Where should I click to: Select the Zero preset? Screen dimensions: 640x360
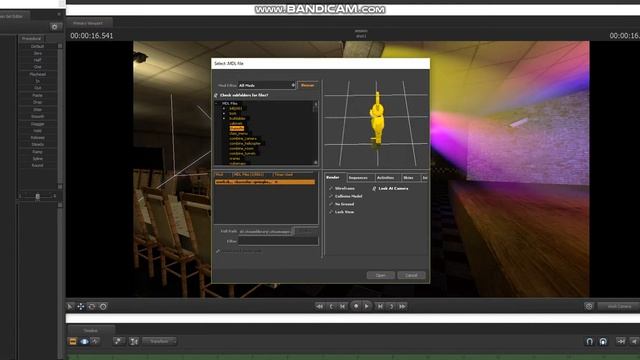pyautogui.click(x=38, y=53)
